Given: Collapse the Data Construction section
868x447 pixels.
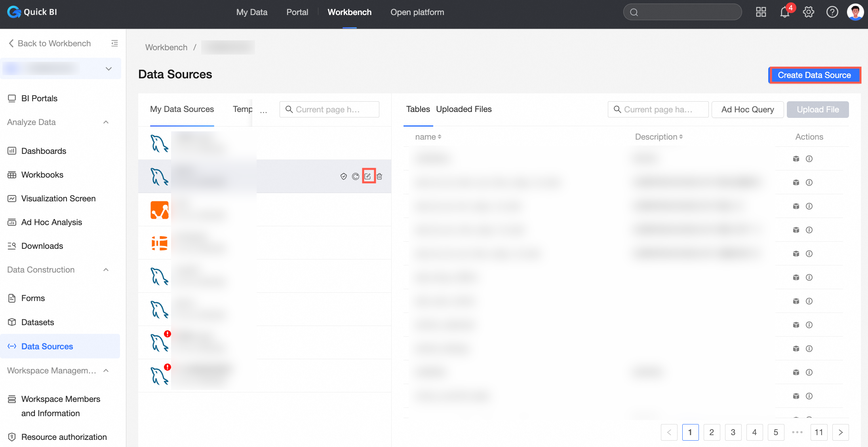Looking at the screenshot, I should tap(106, 270).
